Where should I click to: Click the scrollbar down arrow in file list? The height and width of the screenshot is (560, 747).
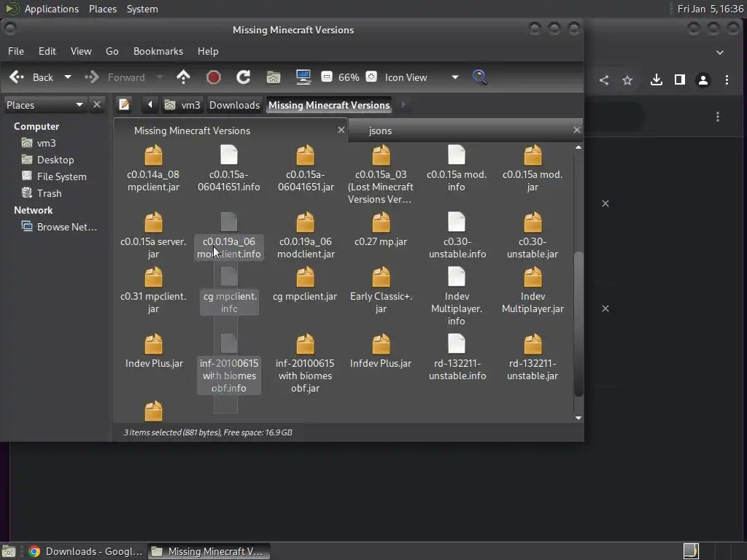(578, 418)
